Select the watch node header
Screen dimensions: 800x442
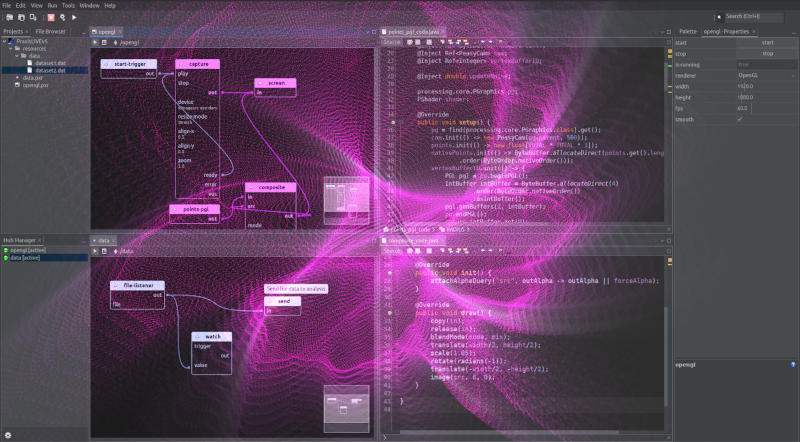pyautogui.click(x=212, y=336)
